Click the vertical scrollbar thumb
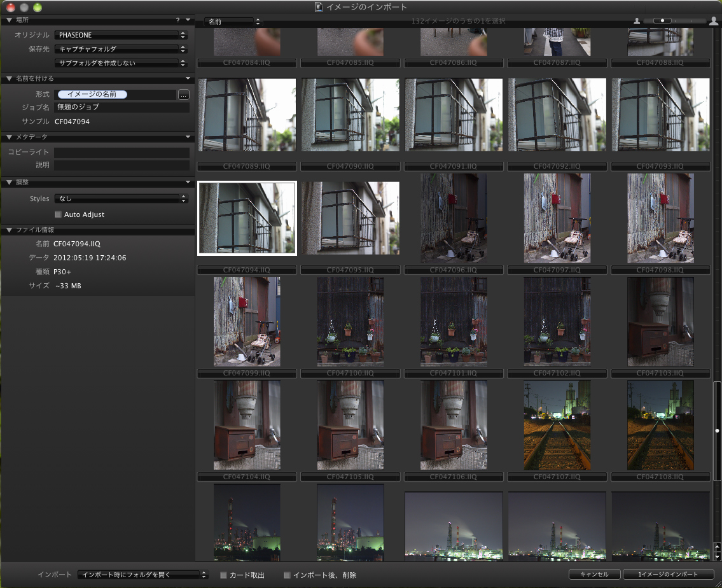 [x=717, y=431]
